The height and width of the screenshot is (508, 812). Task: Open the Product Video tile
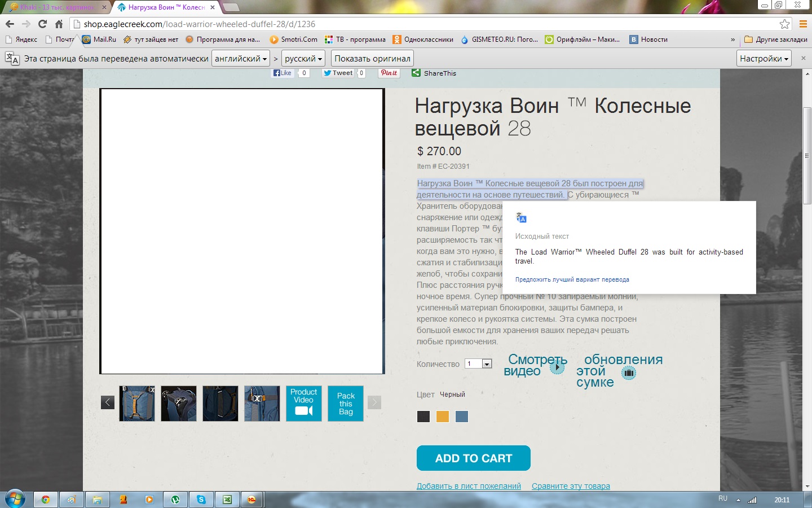[304, 404]
